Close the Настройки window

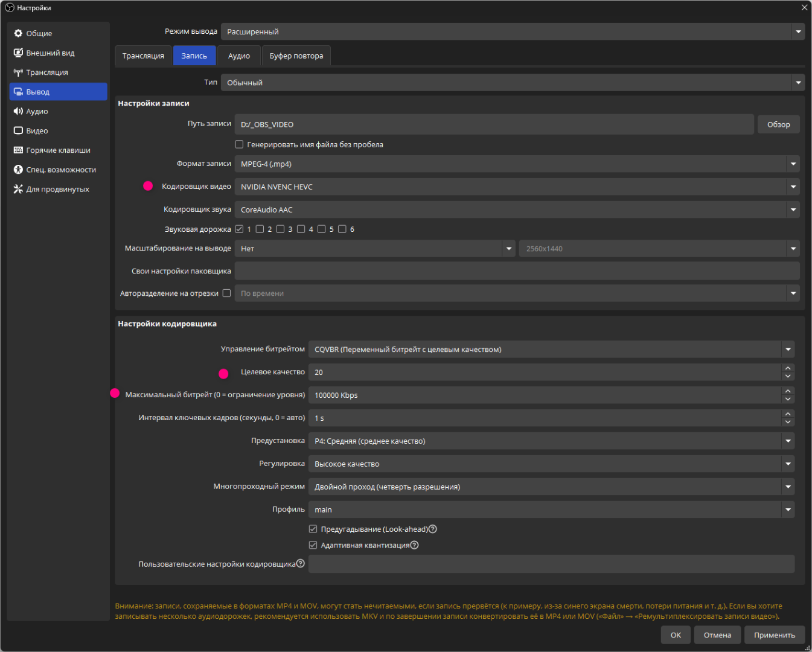point(804,8)
